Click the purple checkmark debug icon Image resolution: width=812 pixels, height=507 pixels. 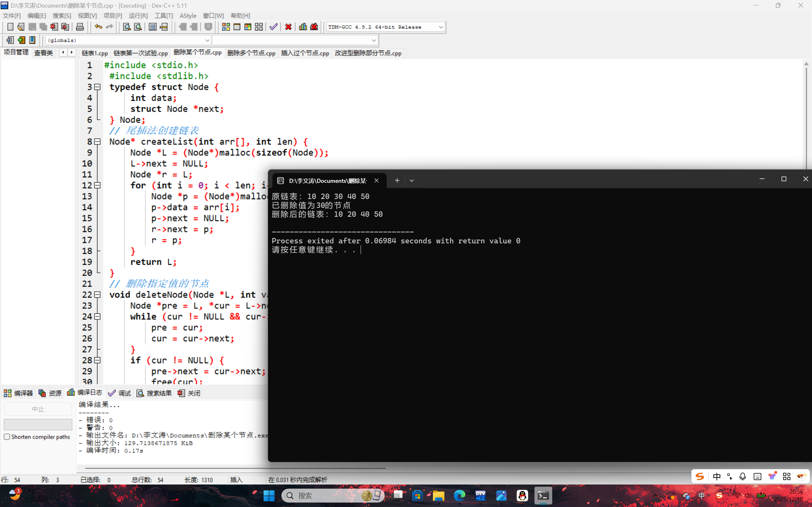[x=273, y=27]
